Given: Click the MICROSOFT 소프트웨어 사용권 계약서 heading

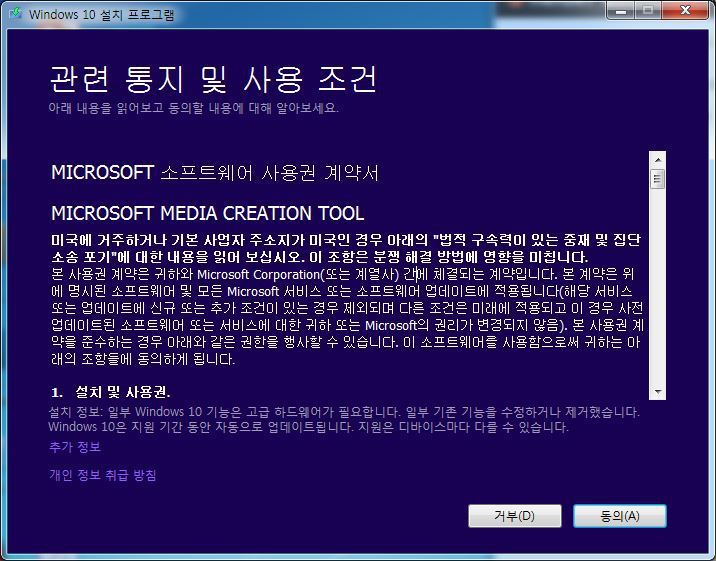Looking at the screenshot, I should 215,173.
